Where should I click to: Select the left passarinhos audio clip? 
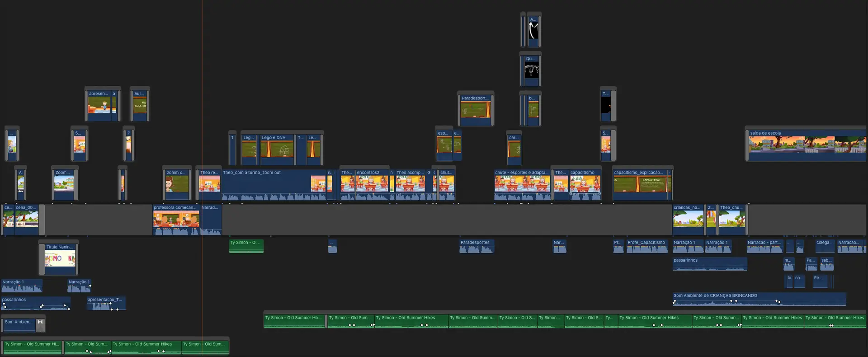[35, 303]
